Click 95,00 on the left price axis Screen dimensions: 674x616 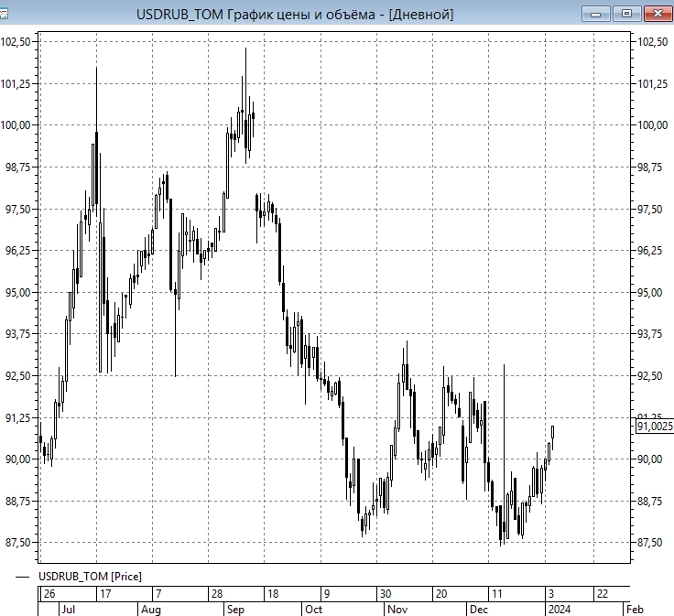pyautogui.click(x=18, y=293)
